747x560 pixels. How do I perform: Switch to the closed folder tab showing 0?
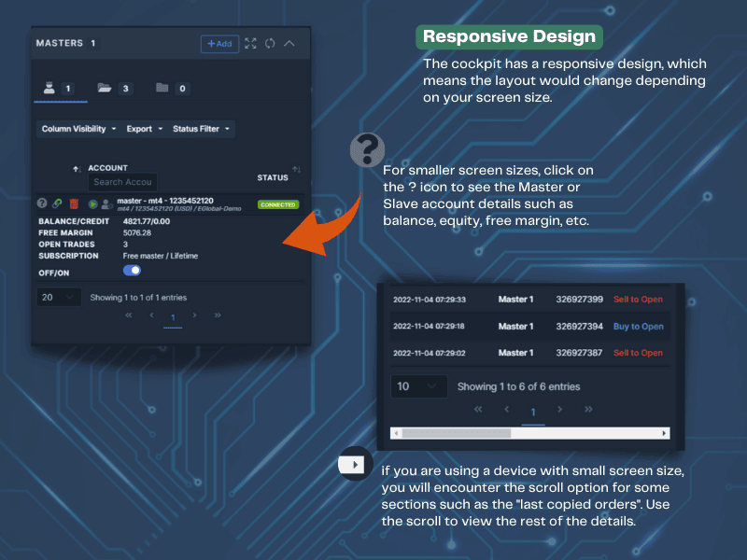(x=171, y=89)
